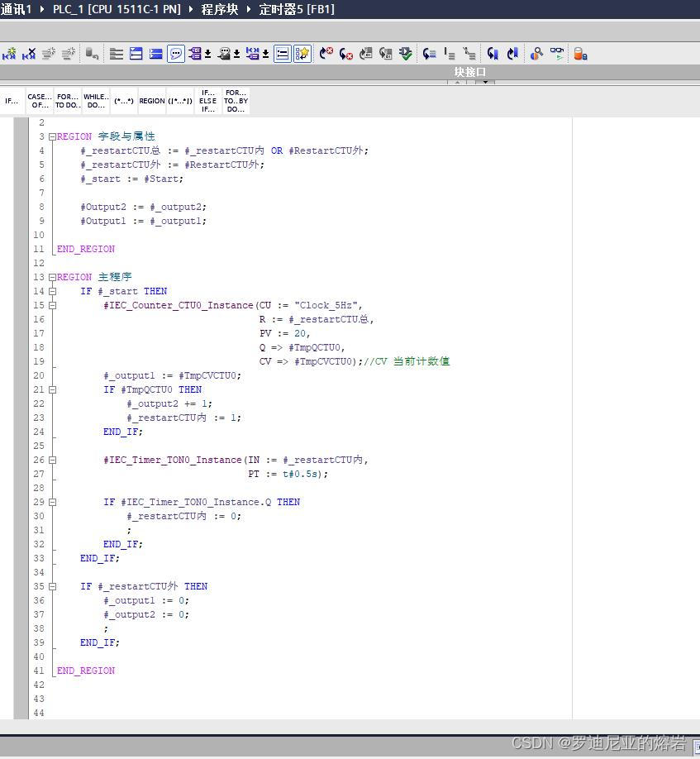
Task: Click block interface up arrow handle
Action: tap(457, 83)
